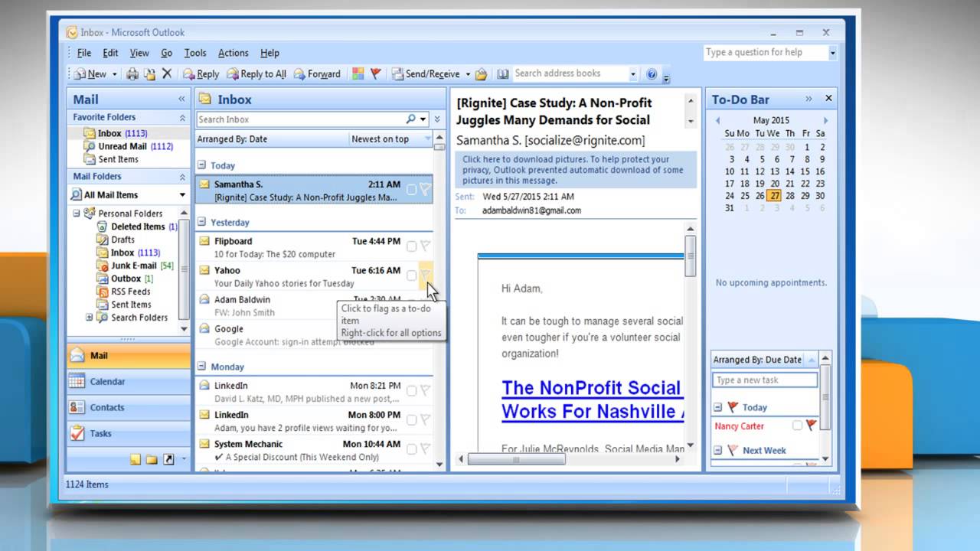Click Send/Receive in the toolbar
This screenshot has width=980, height=551.
click(426, 74)
